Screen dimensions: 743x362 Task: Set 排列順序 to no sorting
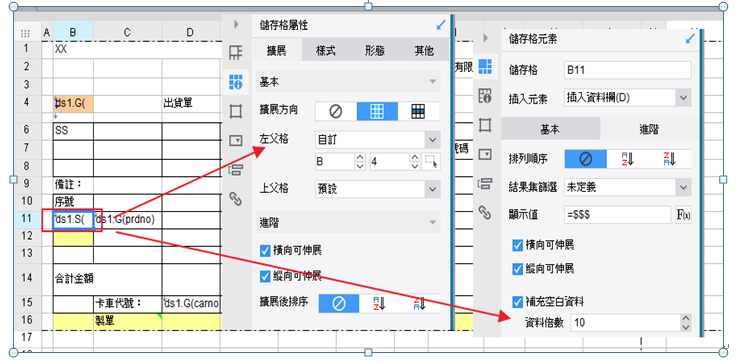click(586, 159)
